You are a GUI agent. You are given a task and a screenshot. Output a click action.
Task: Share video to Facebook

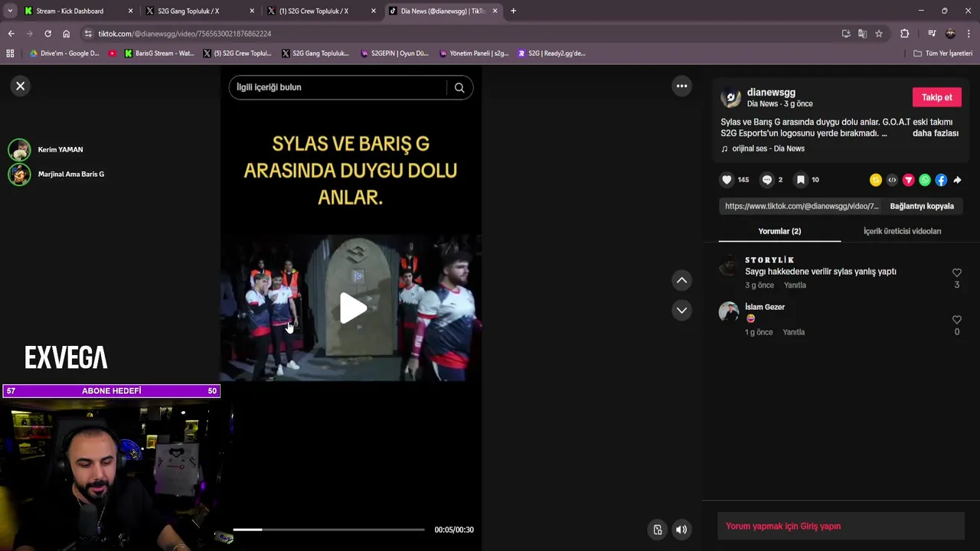(x=941, y=180)
